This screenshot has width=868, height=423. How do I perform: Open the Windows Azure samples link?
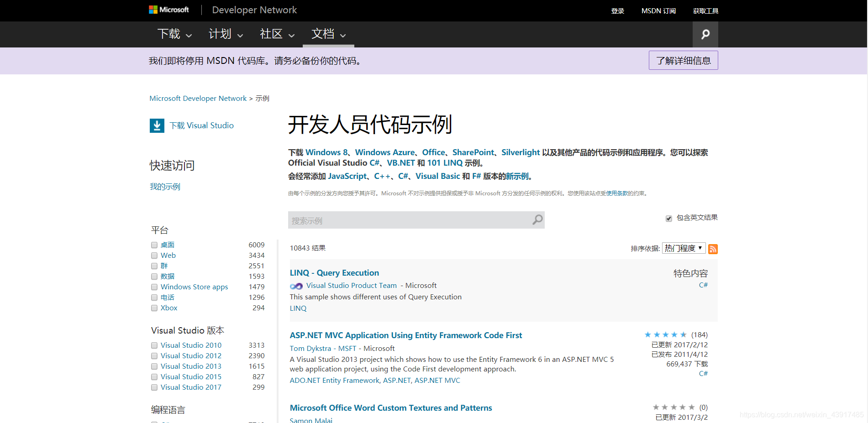tap(384, 152)
